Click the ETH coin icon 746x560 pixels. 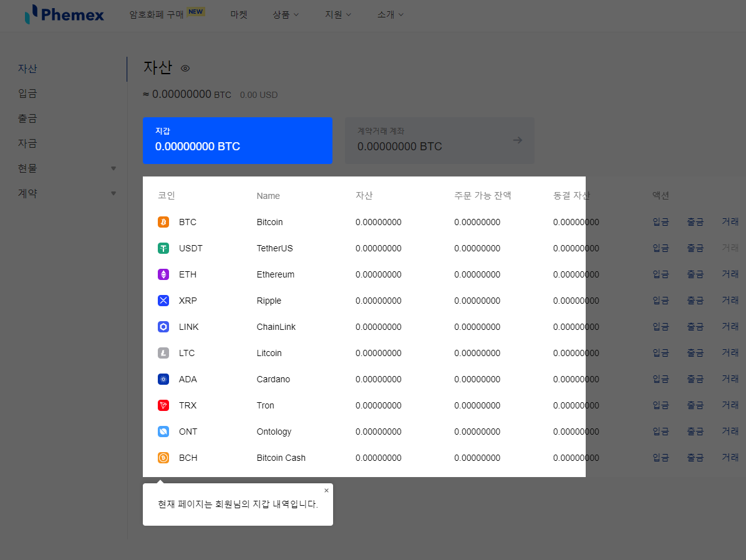point(163,274)
